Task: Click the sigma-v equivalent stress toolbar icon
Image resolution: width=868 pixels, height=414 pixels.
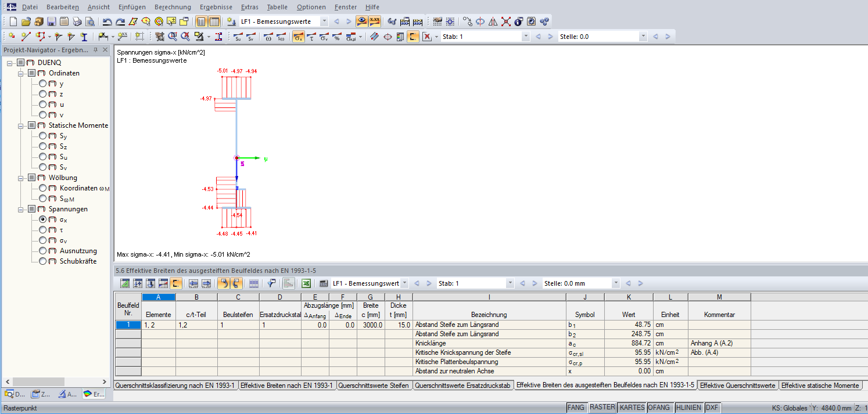Action: coord(324,37)
